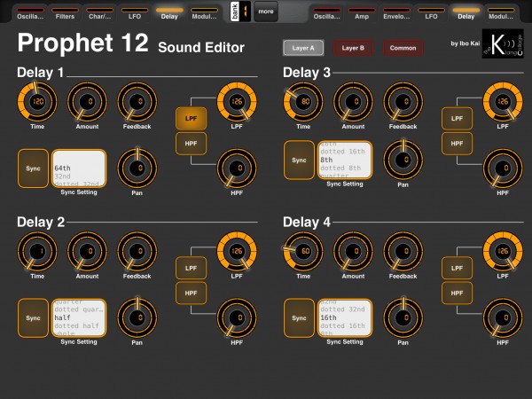Viewport: 532px width, 399px height.
Task: Adjust the Delay 1 Amount knob
Action: click(x=87, y=101)
